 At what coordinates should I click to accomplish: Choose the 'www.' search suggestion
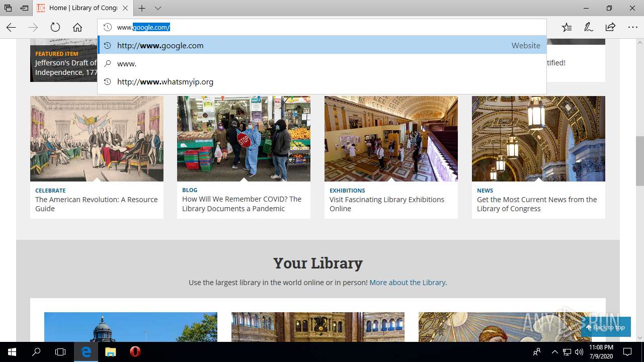[322, 64]
